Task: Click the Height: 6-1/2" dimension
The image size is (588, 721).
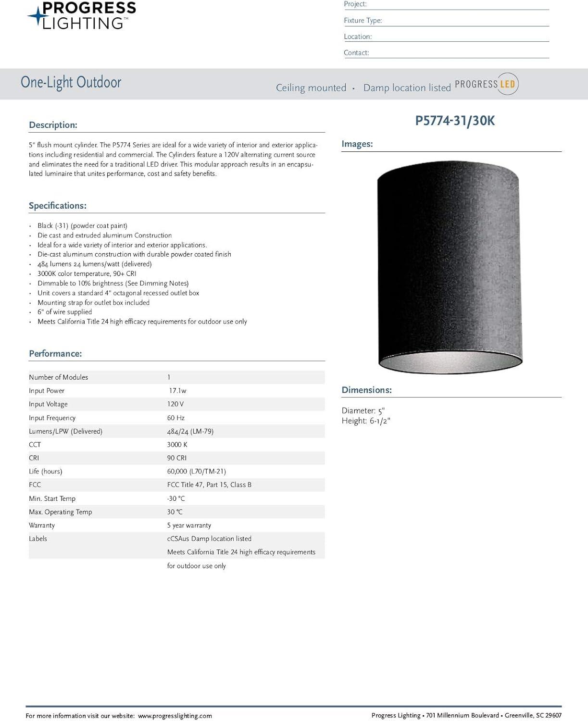Action: [x=366, y=421]
